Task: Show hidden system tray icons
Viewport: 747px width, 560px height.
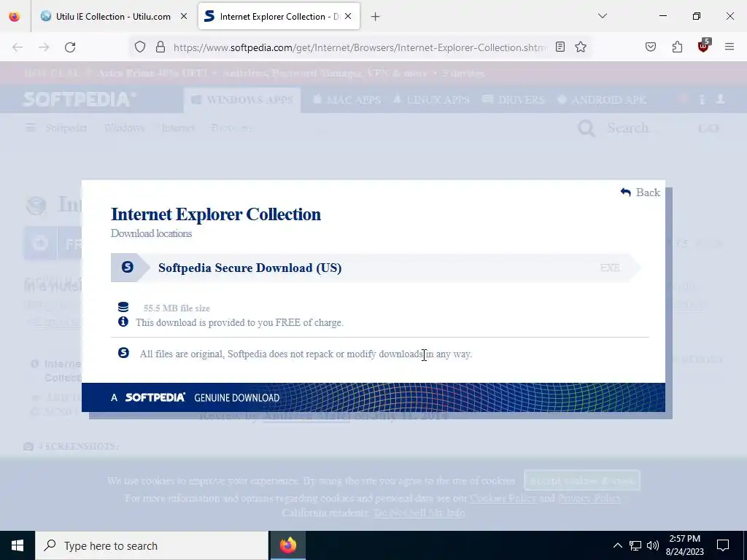Action: [x=617, y=545]
